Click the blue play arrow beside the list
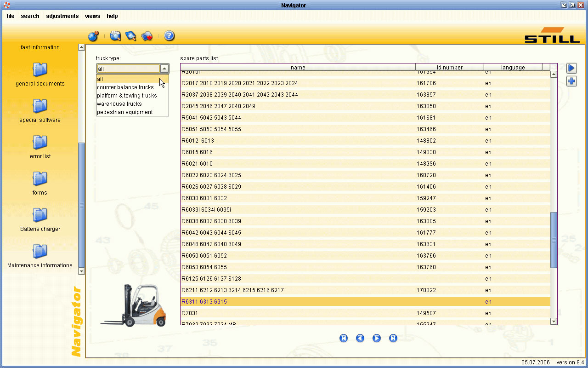 point(571,69)
